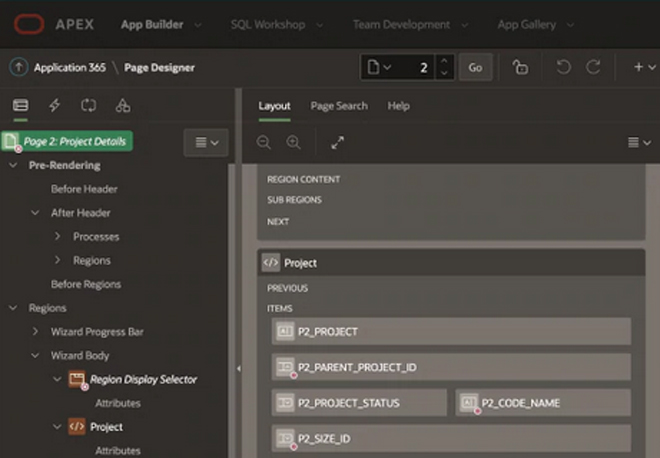Click the Region Display Selector region icon
The width and height of the screenshot is (660, 458).
pyautogui.click(x=77, y=379)
